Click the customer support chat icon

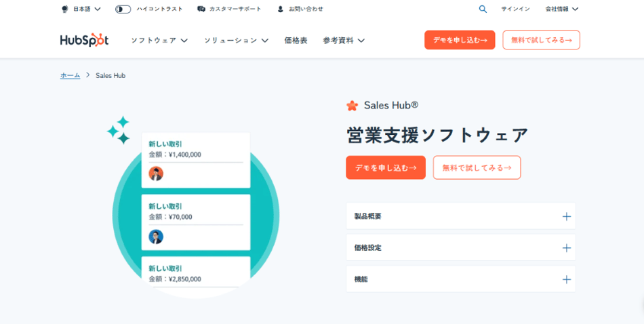click(x=201, y=9)
